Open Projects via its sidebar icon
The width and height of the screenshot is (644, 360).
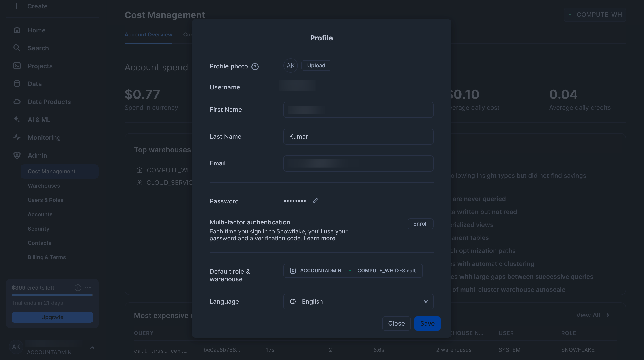click(x=17, y=66)
